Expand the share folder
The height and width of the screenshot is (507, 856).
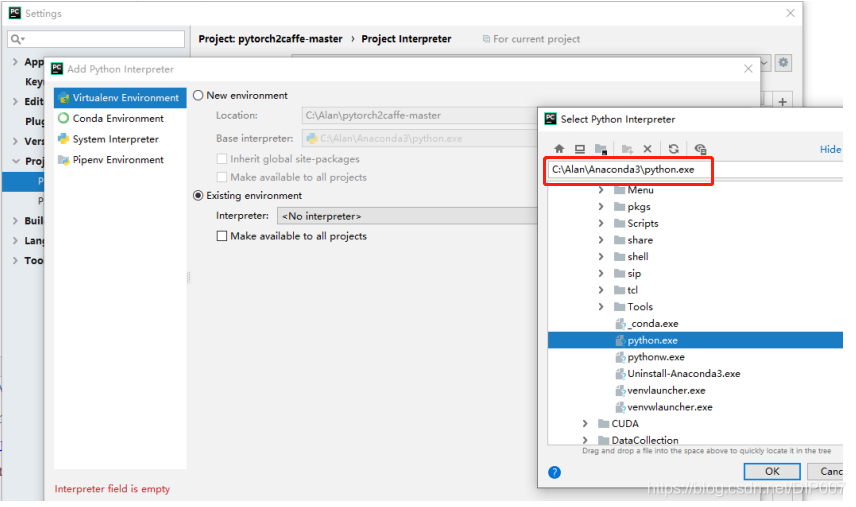(601, 240)
